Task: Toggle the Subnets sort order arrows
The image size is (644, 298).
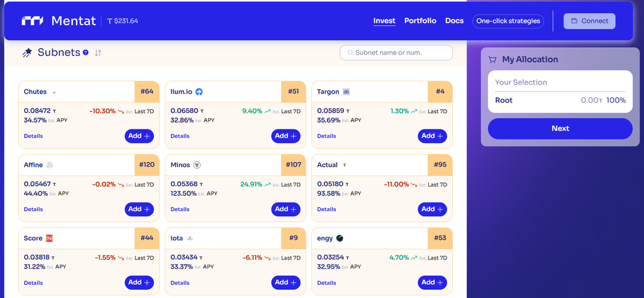Action: pos(97,53)
